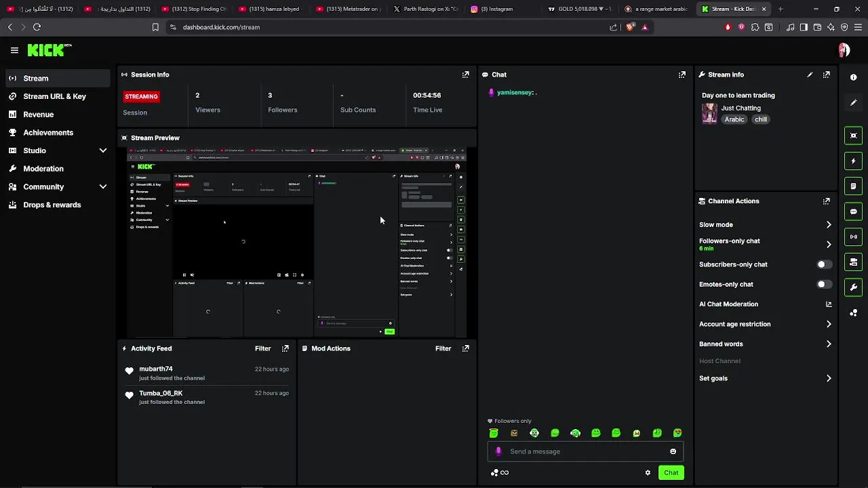
Task: Click the Send a message input field
Action: pyautogui.click(x=586, y=451)
